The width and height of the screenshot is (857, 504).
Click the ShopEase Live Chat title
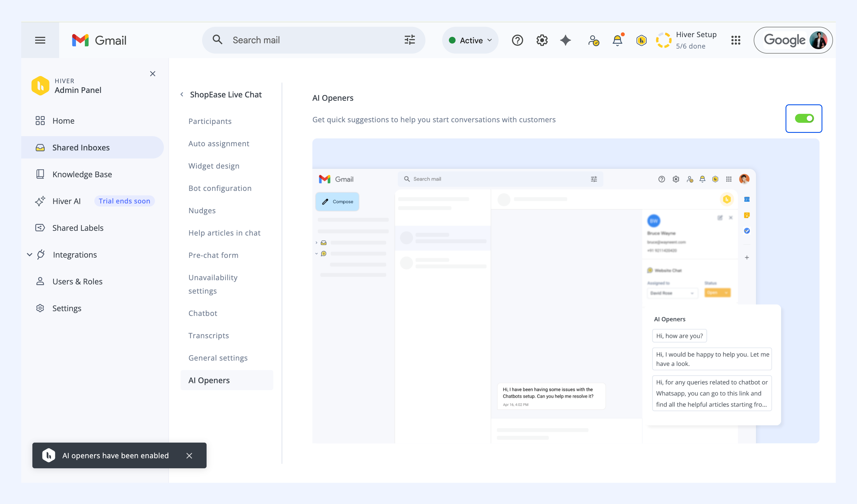[226, 95]
